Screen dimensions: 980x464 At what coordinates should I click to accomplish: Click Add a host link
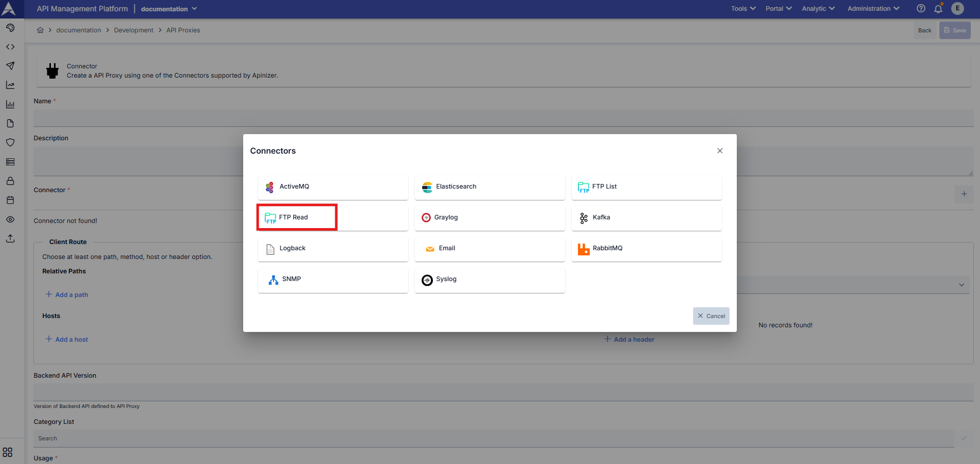pyautogui.click(x=67, y=339)
